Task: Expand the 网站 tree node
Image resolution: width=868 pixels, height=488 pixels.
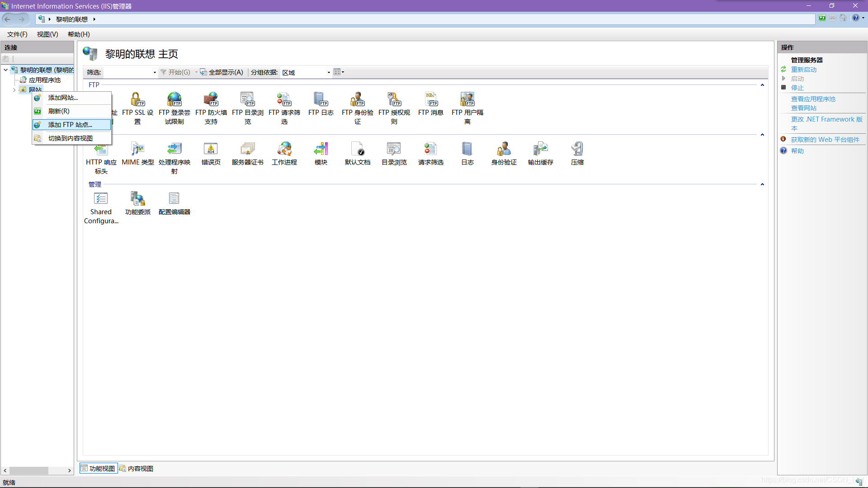Action: tap(14, 90)
